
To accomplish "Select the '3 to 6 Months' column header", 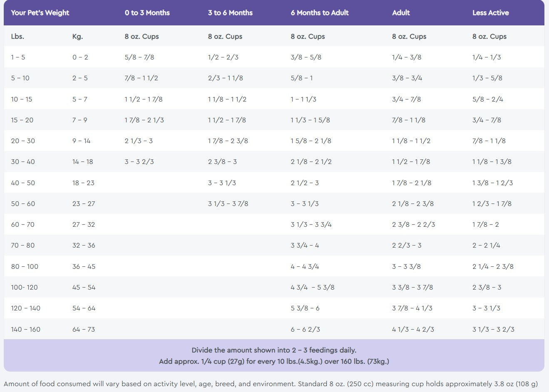I will (230, 13).
